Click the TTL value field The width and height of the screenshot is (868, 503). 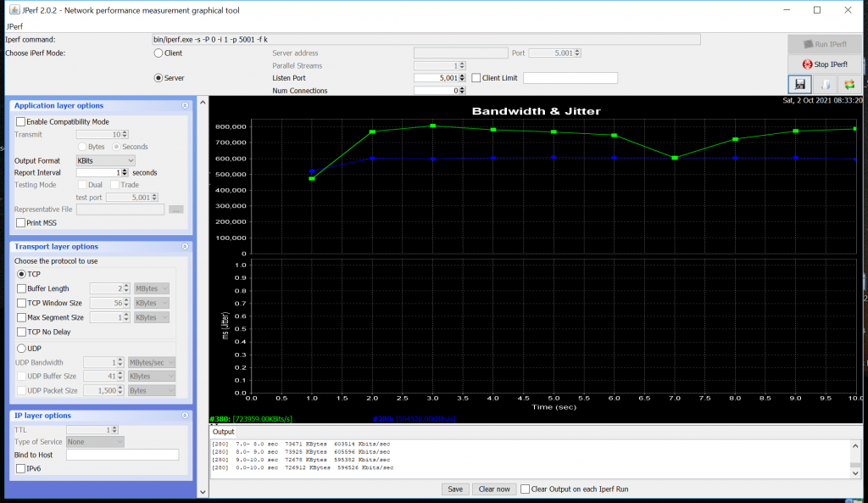88,430
